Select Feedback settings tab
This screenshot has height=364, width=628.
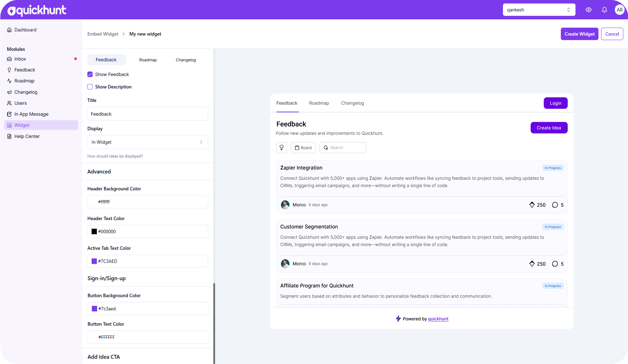point(106,60)
